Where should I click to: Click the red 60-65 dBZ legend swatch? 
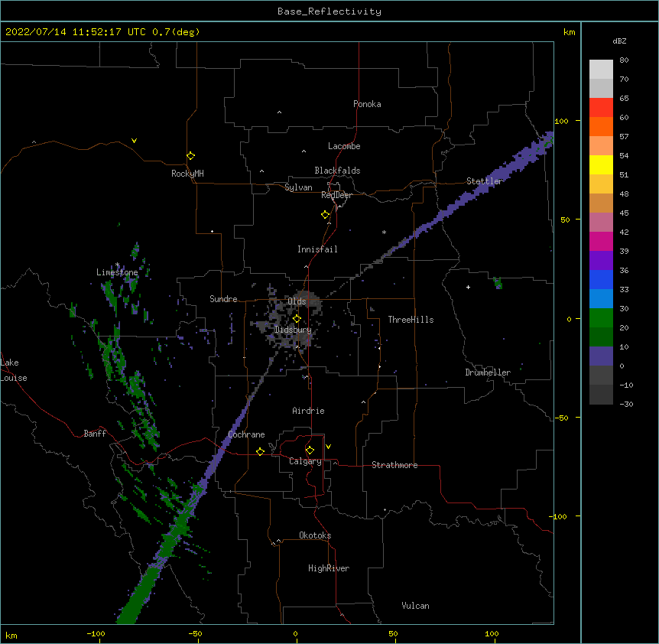click(601, 108)
